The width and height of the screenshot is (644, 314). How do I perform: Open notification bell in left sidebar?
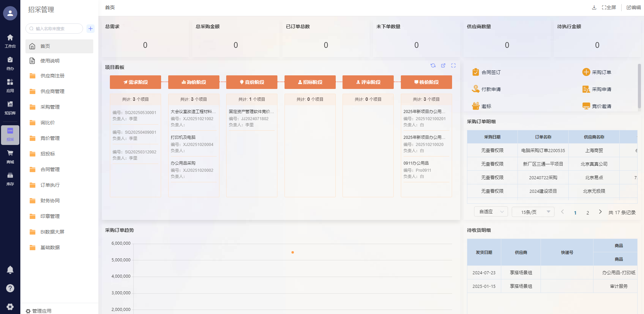coord(10,270)
